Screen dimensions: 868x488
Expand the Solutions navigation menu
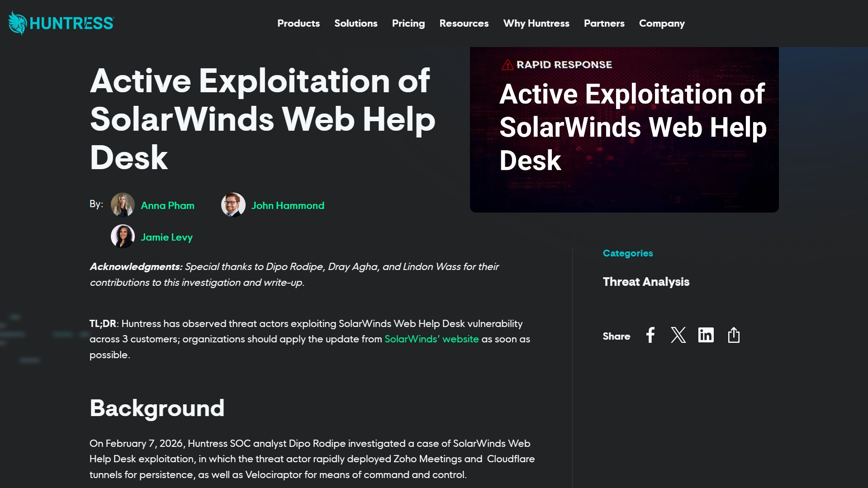tap(356, 24)
